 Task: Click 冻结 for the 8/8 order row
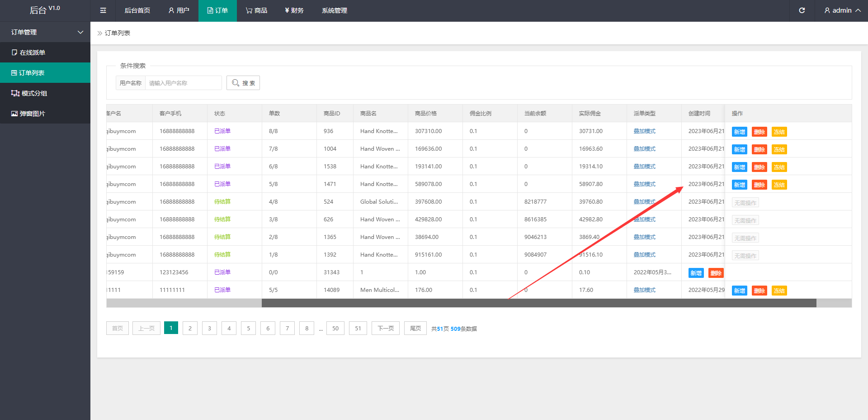pos(779,132)
